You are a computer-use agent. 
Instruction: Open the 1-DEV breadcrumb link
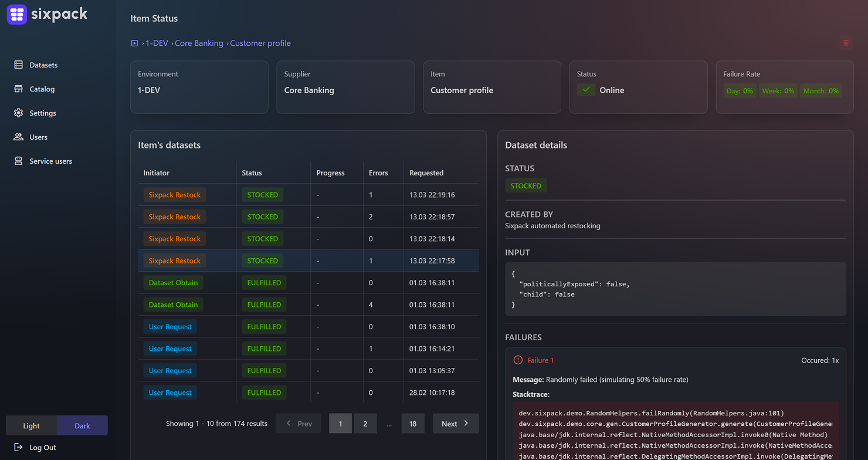pos(157,43)
